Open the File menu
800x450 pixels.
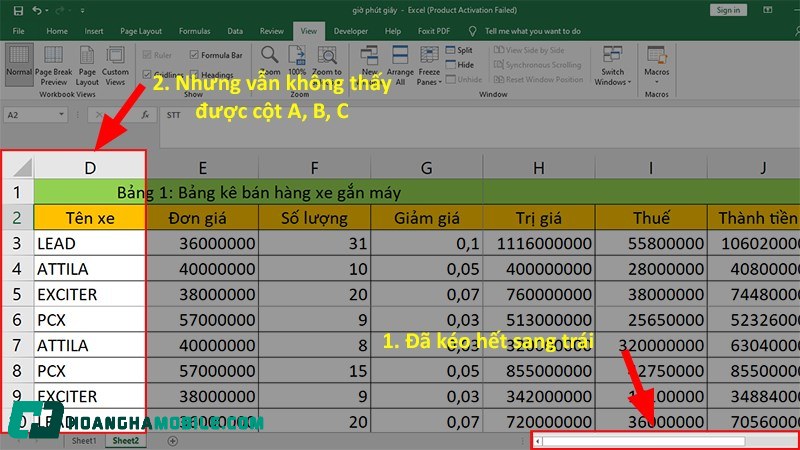click(x=18, y=31)
